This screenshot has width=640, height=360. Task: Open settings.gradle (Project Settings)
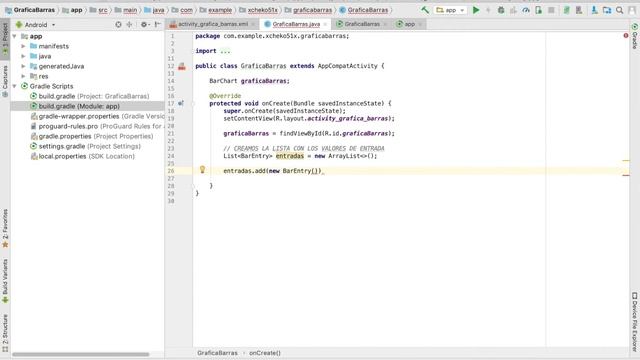click(85, 146)
